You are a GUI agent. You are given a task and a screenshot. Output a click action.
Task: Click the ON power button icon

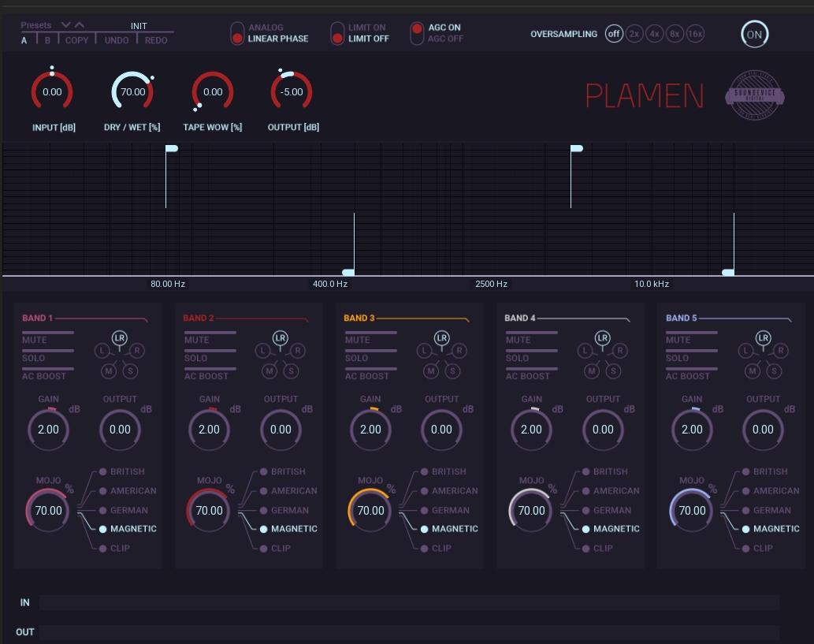[x=754, y=35]
